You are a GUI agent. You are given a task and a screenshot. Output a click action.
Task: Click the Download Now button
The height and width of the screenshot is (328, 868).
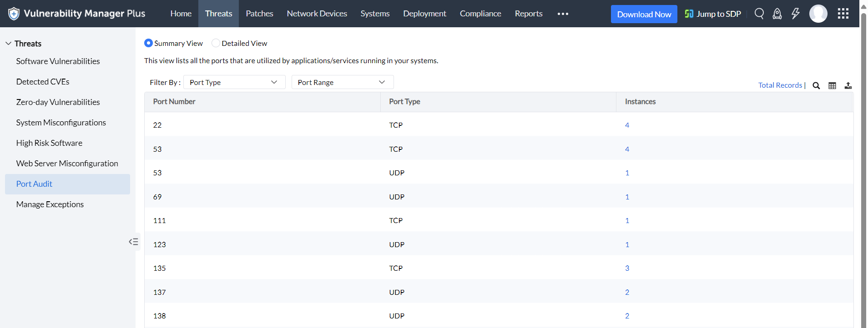[x=644, y=14]
